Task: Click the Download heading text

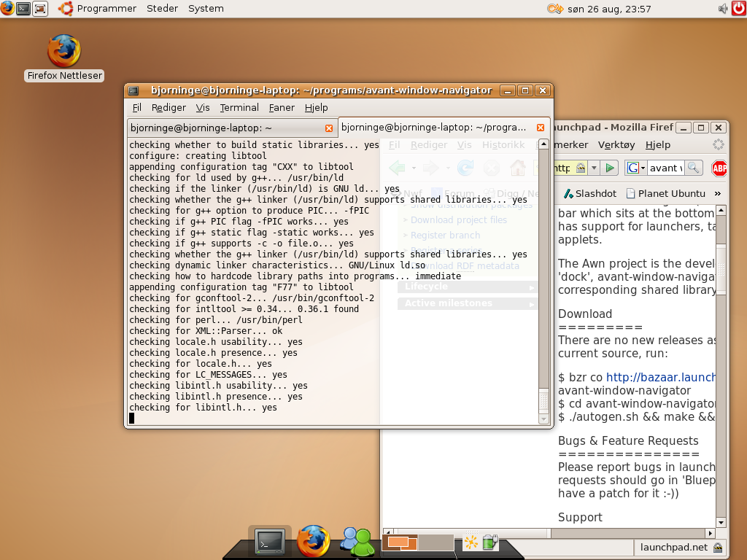Action: (x=585, y=314)
